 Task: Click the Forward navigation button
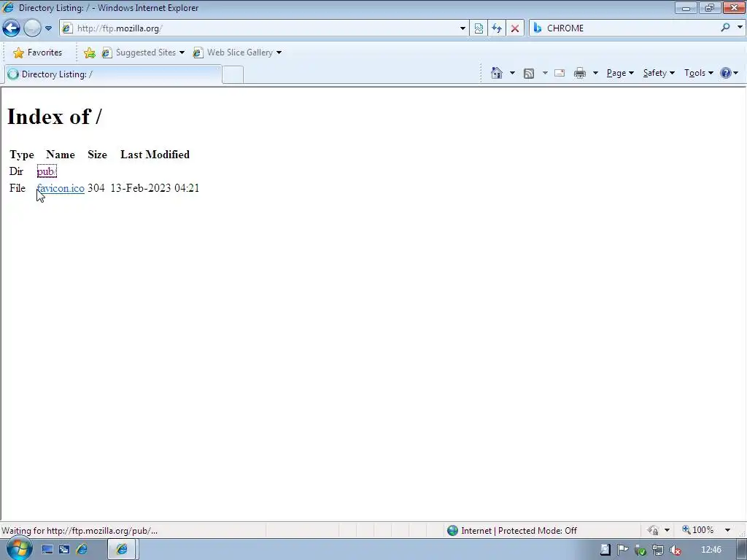tap(32, 28)
